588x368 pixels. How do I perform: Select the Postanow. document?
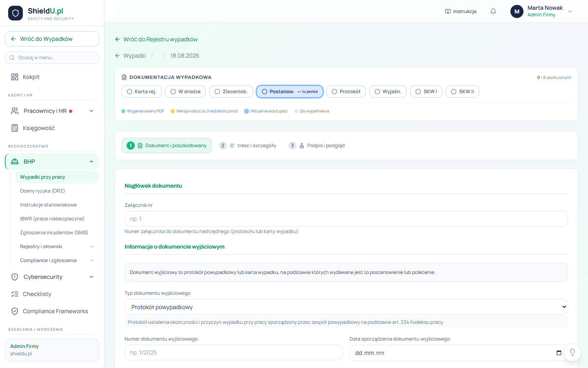(290, 92)
